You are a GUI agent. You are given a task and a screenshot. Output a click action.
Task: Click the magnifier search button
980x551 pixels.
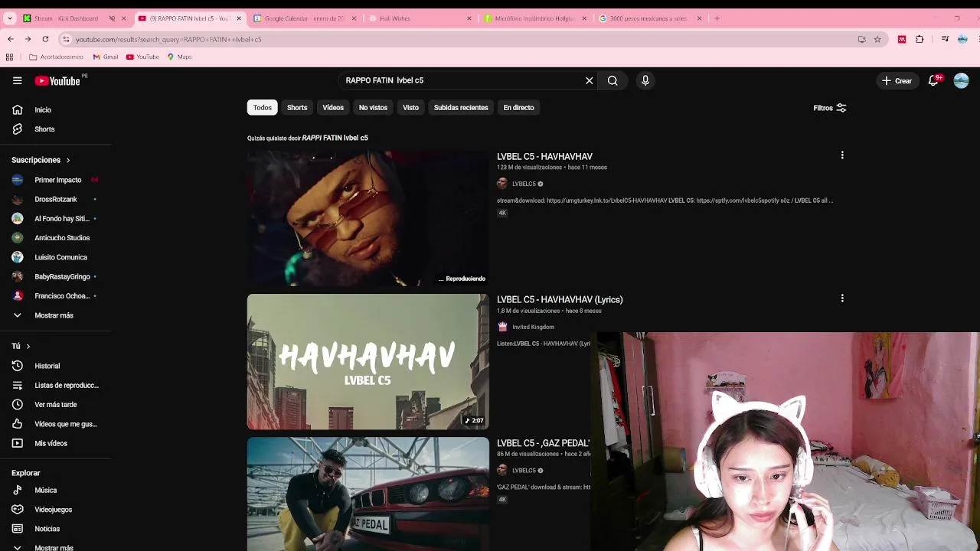(x=612, y=80)
